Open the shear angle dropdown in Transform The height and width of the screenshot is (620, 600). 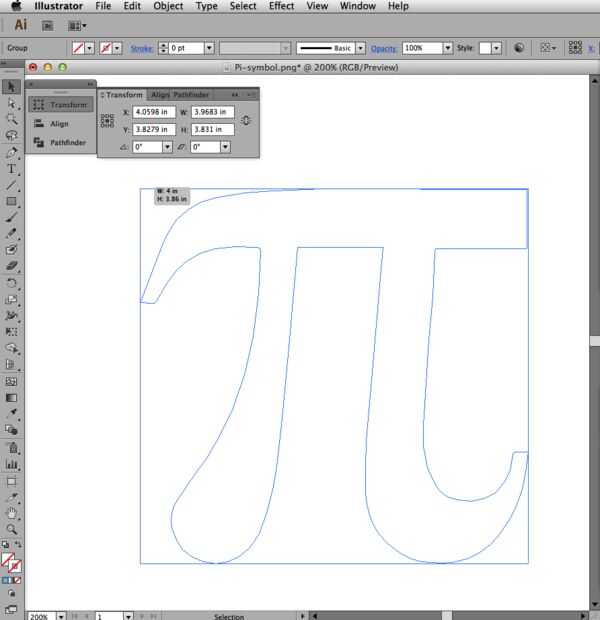click(225, 147)
